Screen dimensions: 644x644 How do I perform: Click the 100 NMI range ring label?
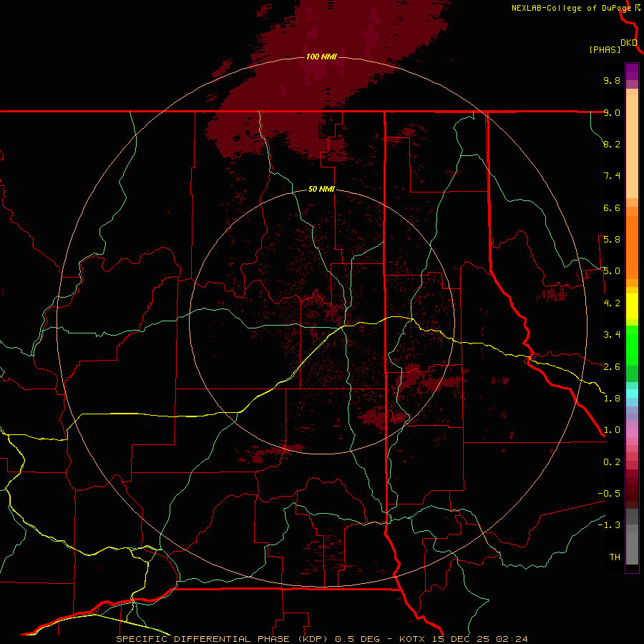321,57
